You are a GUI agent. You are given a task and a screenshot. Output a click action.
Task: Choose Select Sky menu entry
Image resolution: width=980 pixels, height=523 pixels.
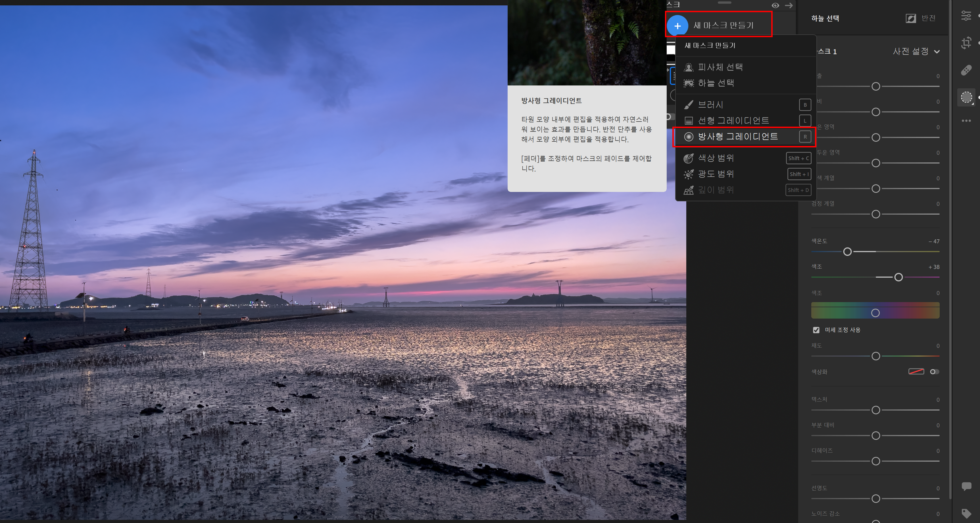[x=716, y=83]
